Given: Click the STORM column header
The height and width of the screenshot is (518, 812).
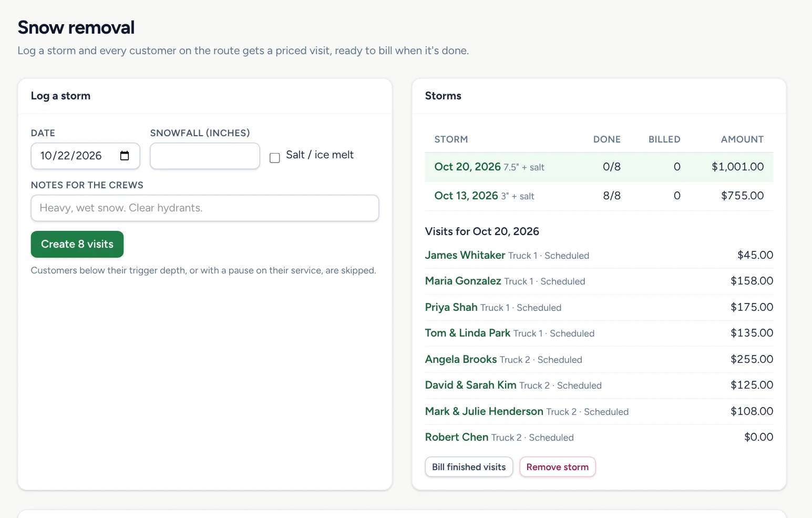Looking at the screenshot, I should click(451, 139).
